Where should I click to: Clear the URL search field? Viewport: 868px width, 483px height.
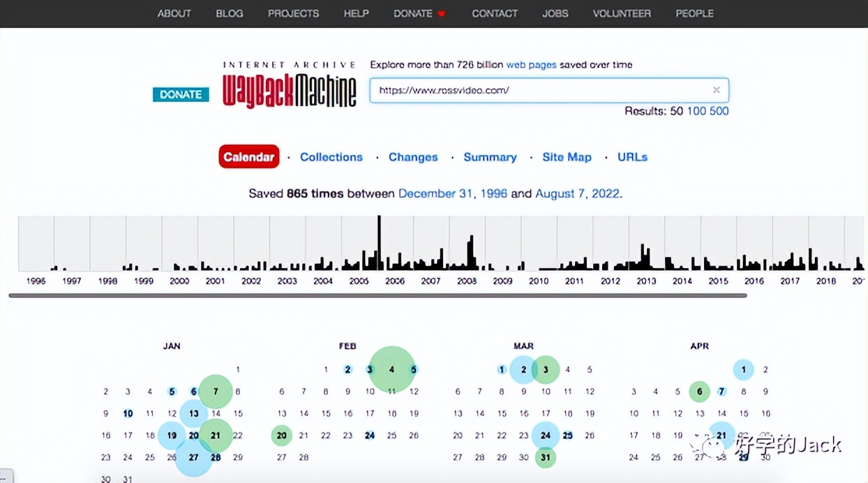(716, 90)
